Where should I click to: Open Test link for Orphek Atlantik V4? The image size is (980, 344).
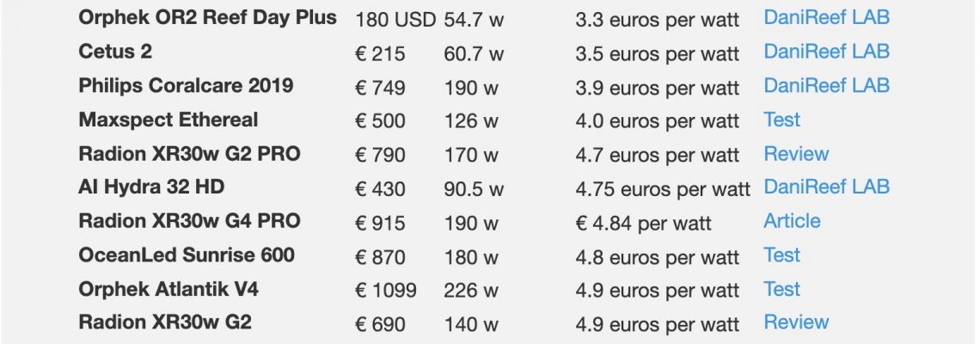(x=782, y=289)
